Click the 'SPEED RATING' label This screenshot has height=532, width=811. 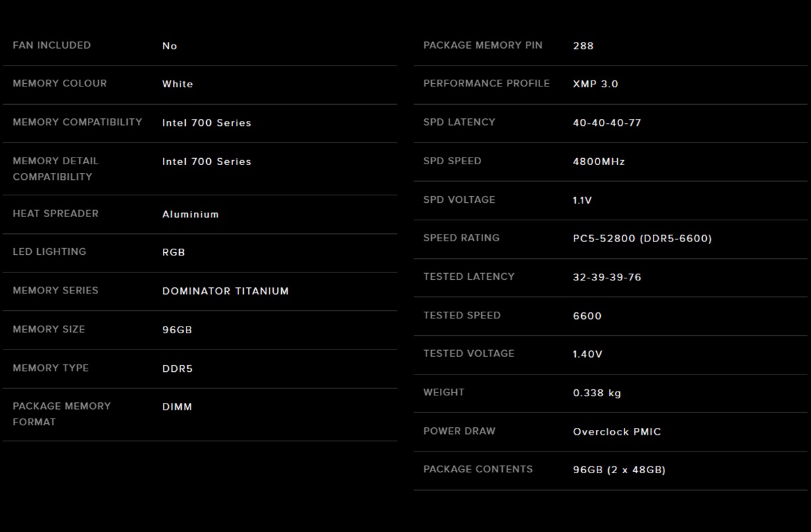(x=462, y=237)
